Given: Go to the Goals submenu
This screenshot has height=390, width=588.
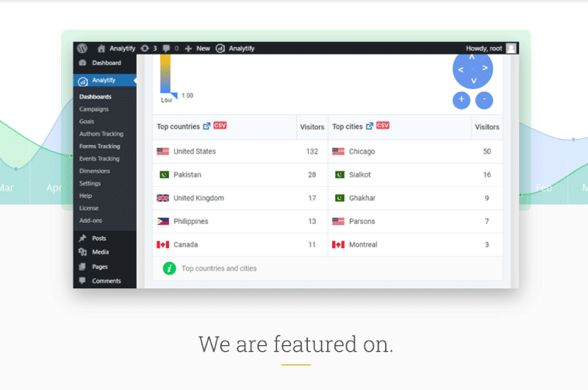Looking at the screenshot, I should pos(87,121).
